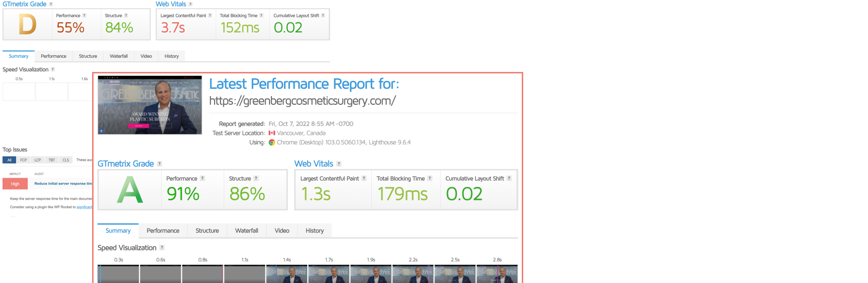Select the All filter under Top Issues
868x283 pixels.
coord(9,160)
